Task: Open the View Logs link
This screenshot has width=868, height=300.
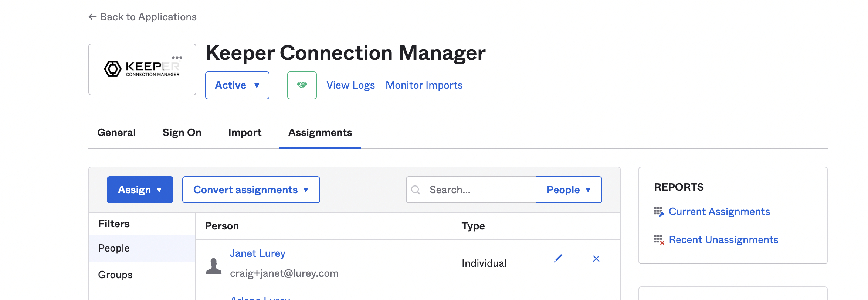Action: [x=350, y=85]
